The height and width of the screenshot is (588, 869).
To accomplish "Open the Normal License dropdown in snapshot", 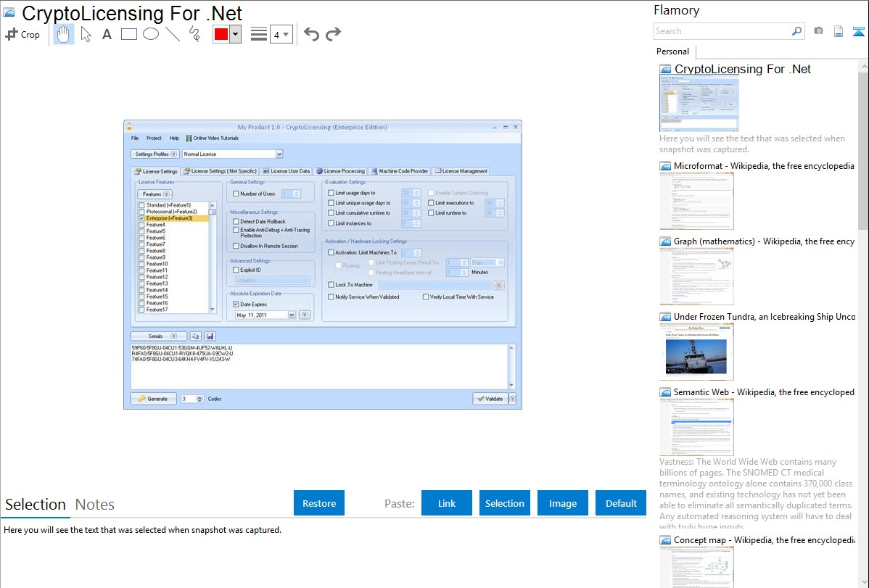I will (279, 154).
